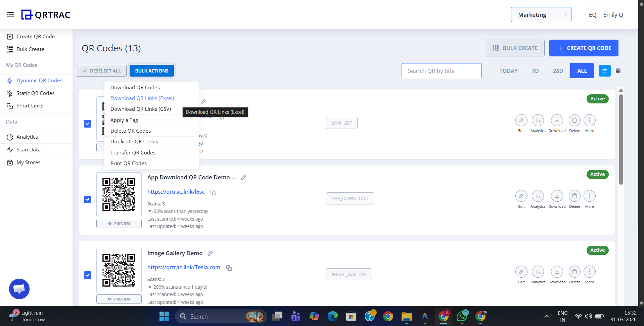Screen dimensions: 644x326
Task: Open the More options menu for App Download demo
Action: [589, 196]
